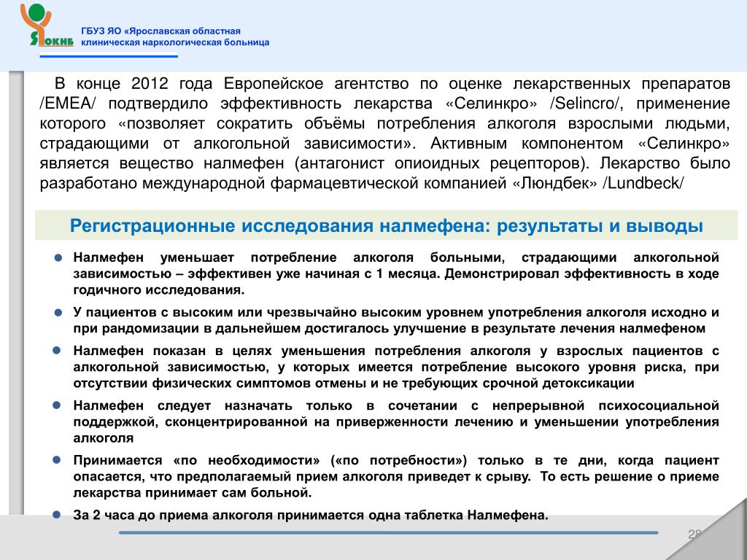Click the line «является вещество налмефен»
Image resolution: width=747 pixels, height=560 pixels.
385,163
